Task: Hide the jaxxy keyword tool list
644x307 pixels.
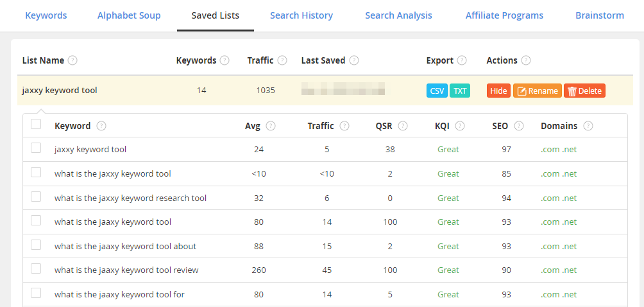Action: (498, 91)
